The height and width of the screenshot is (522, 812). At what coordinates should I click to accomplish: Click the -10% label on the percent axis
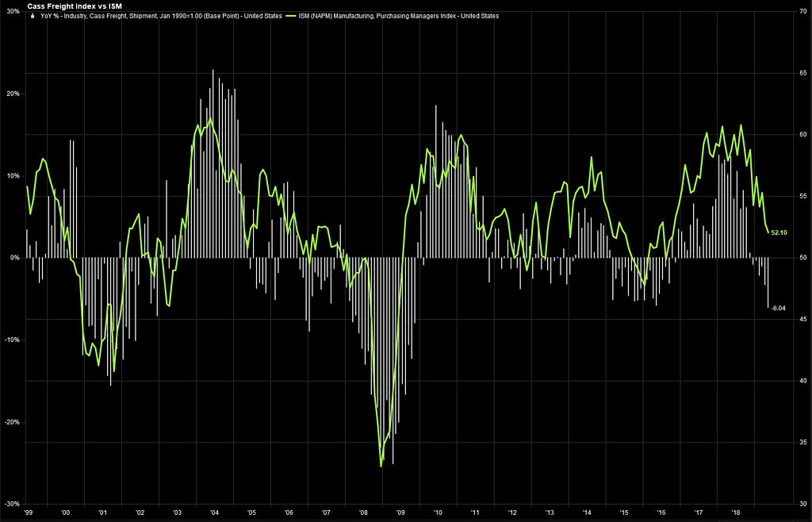pos(11,340)
